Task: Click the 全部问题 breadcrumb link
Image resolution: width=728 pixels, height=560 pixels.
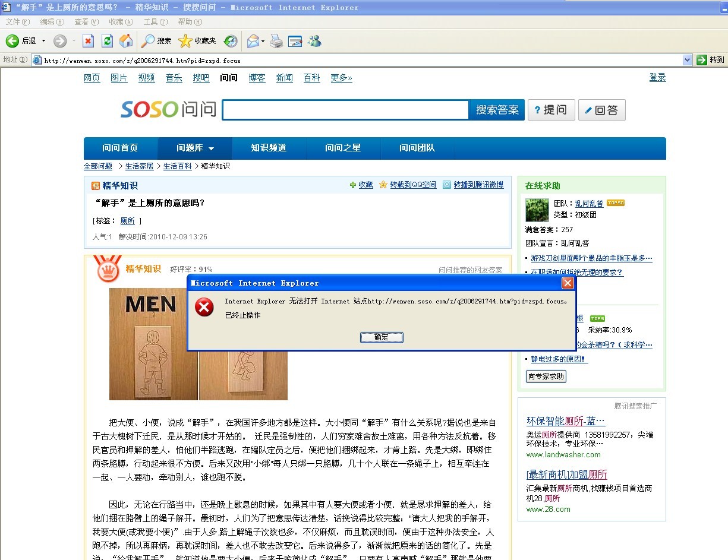Action: (98, 166)
